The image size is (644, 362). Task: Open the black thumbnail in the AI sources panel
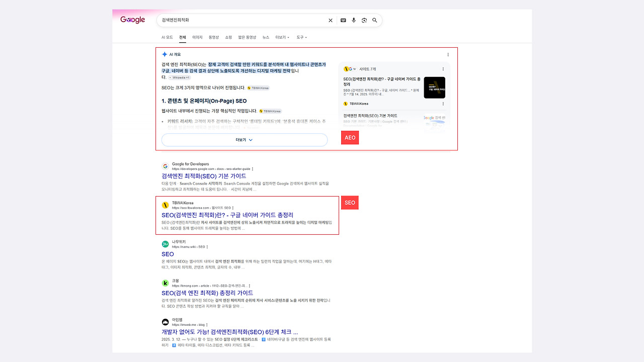click(435, 87)
